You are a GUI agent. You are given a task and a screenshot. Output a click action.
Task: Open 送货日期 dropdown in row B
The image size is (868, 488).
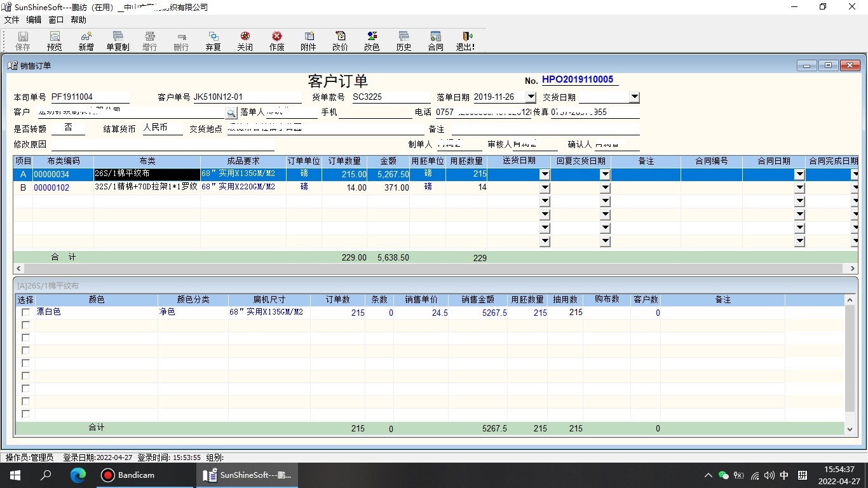click(x=545, y=187)
